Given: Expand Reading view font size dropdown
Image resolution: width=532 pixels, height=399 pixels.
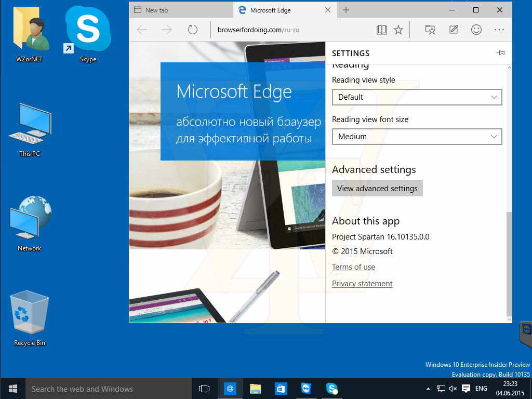Looking at the screenshot, I should click(x=417, y=137).
